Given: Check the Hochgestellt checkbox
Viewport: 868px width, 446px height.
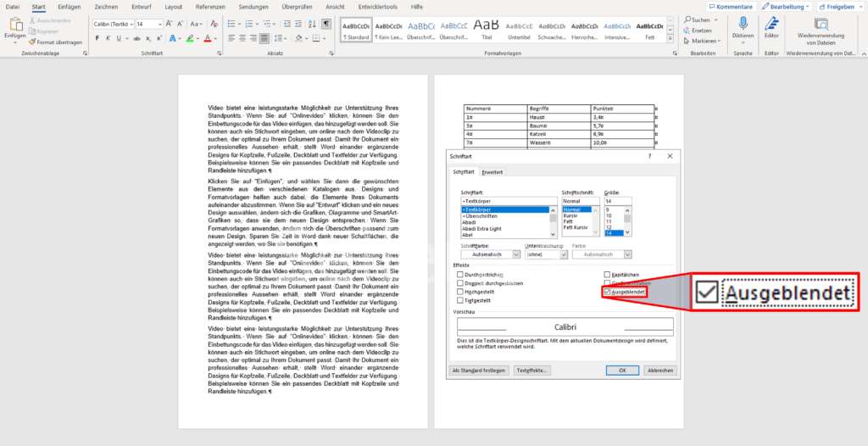Looking at the screenshot, I should coord(460,292).
